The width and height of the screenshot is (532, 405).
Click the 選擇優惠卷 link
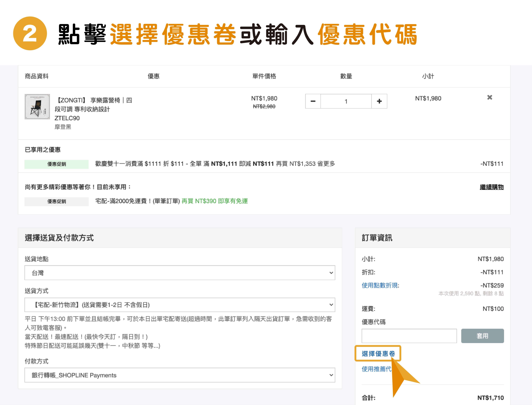coord(378,354)
